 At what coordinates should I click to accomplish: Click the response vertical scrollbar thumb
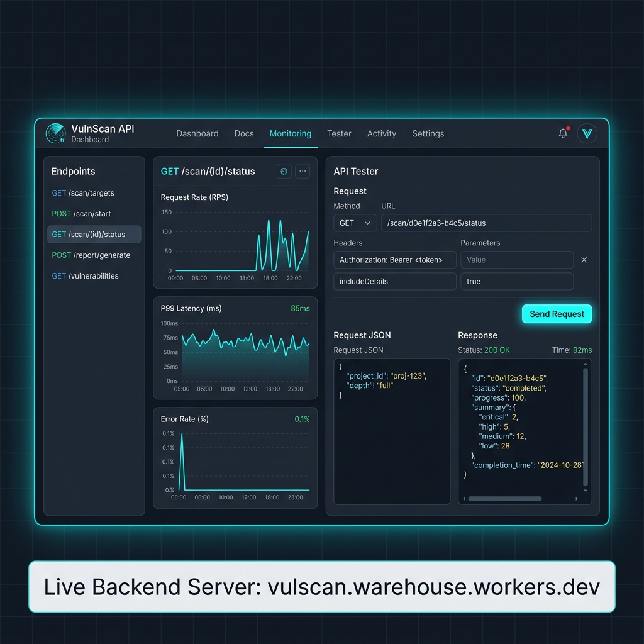pyautogui.click(x=586, y=427)
